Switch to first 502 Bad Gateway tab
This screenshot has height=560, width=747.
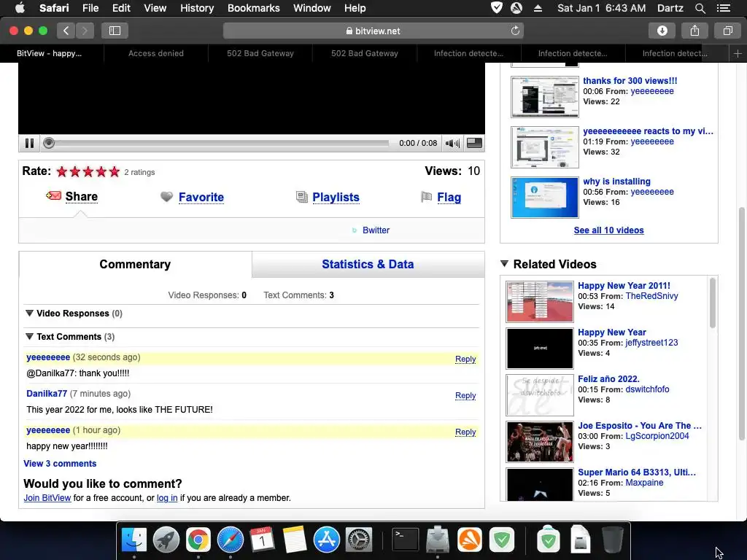[260, 53]
